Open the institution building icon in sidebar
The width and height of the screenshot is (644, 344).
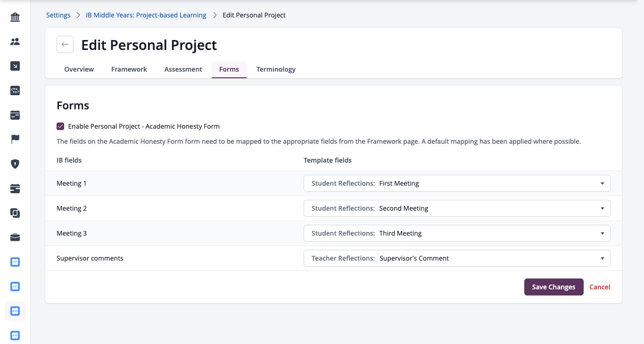tap(15, 17)
